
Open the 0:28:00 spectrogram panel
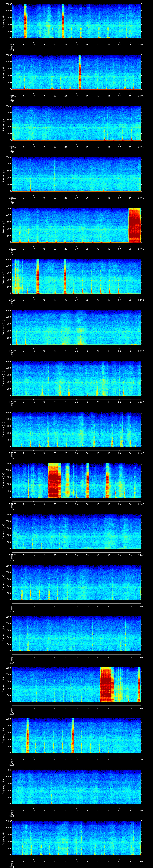click(76, 327)
